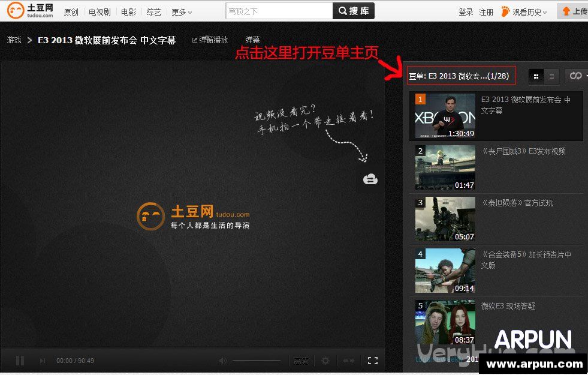Mute the volume speaker icon
Screen dimensions: 588x375
click(222, 361)
